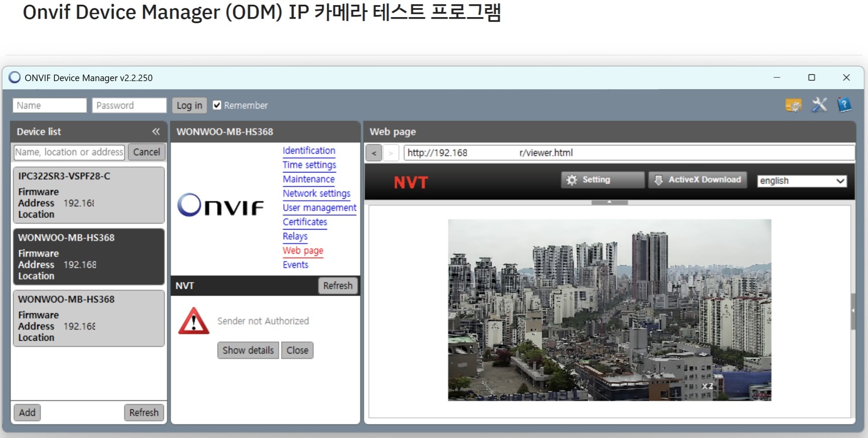Open the Relays link
This screenshot has height=438, width=868.
(295, 236)
